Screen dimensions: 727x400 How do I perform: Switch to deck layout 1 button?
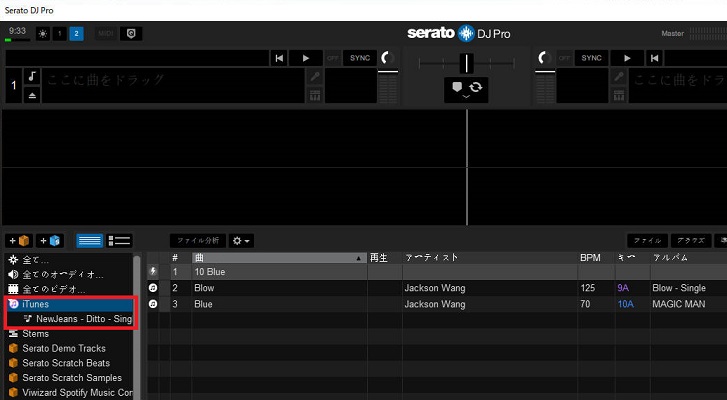[x=59, y=34]
